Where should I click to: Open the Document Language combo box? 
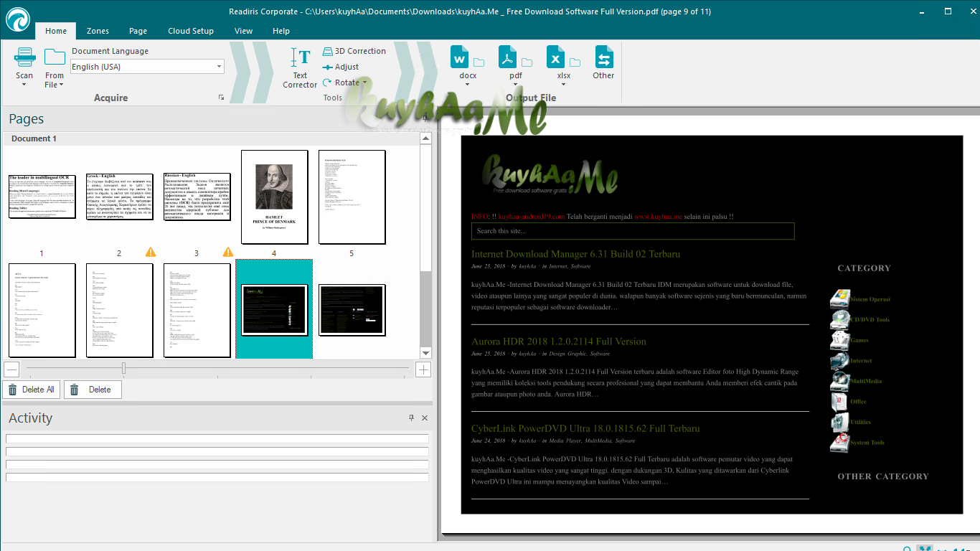[x=147, y=67]
